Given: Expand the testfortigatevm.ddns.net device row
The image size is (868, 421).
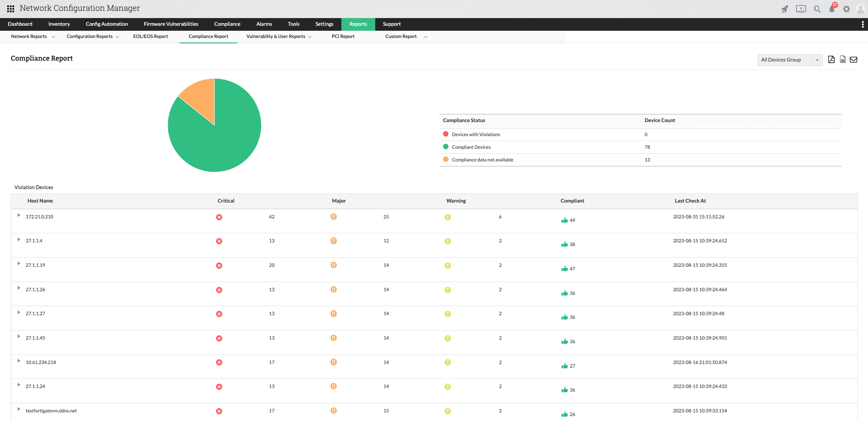Looking at the screenshot, I should (x=19, y=409).
